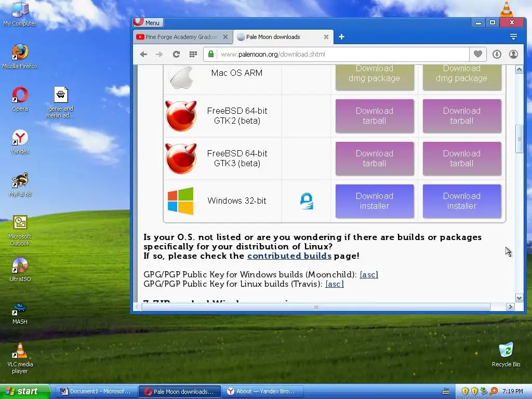Click the signed-lock icon in Windows row

pos(307,201)
